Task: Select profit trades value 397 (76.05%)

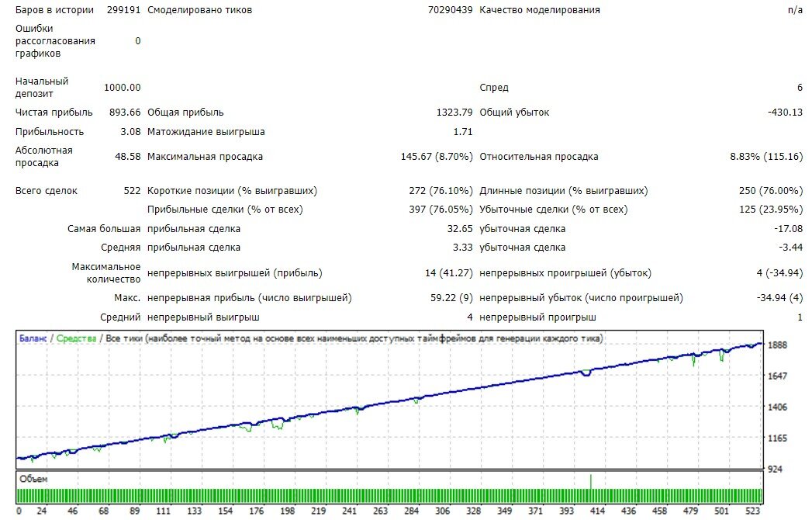Action: click(x=441, y=210)
